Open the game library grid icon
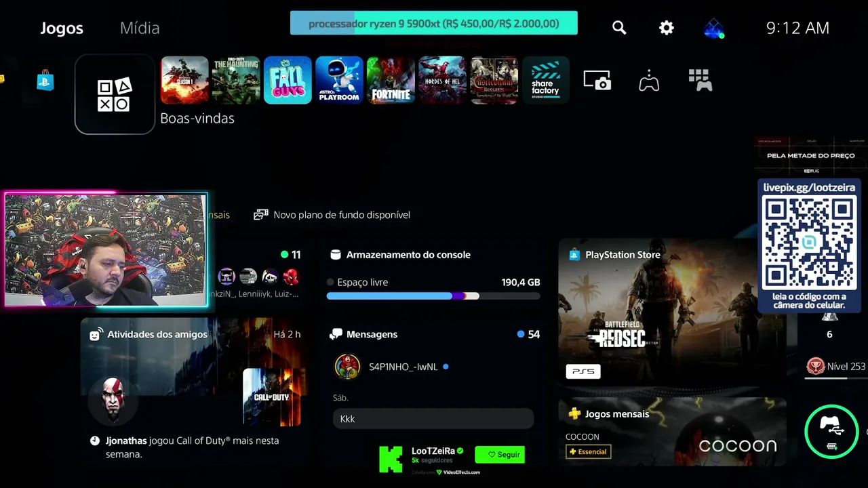Image resolution: width=868 pixels, height=488 pixels. click(x=700, y=80)
